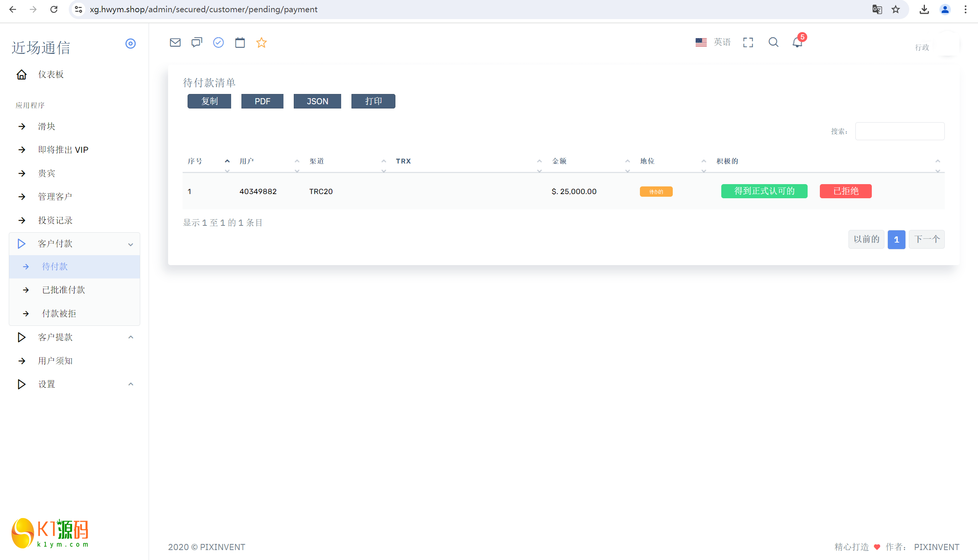Click the magnifier search icon in header
The height and width of the screenshot is (560, 978).
773,42
